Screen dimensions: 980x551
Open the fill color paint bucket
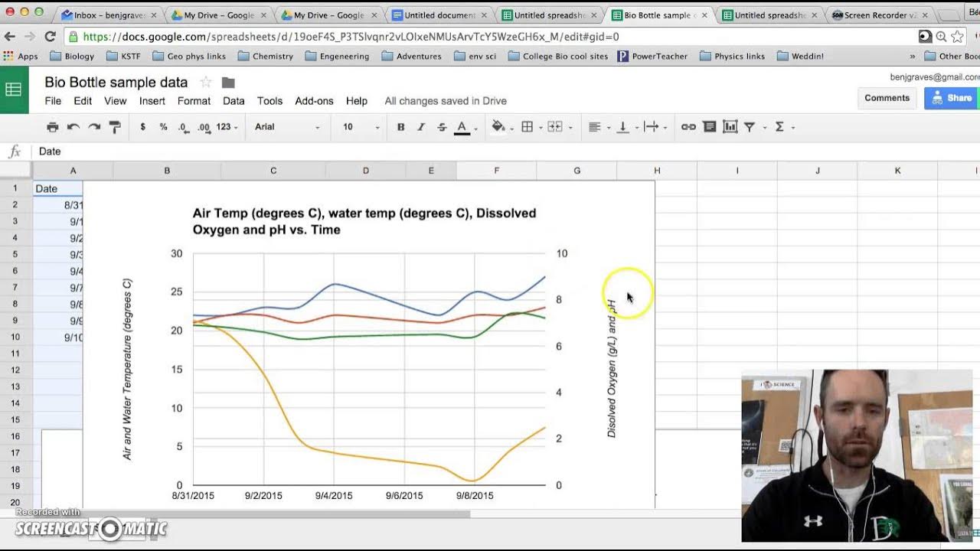click(x=498, y=127)
